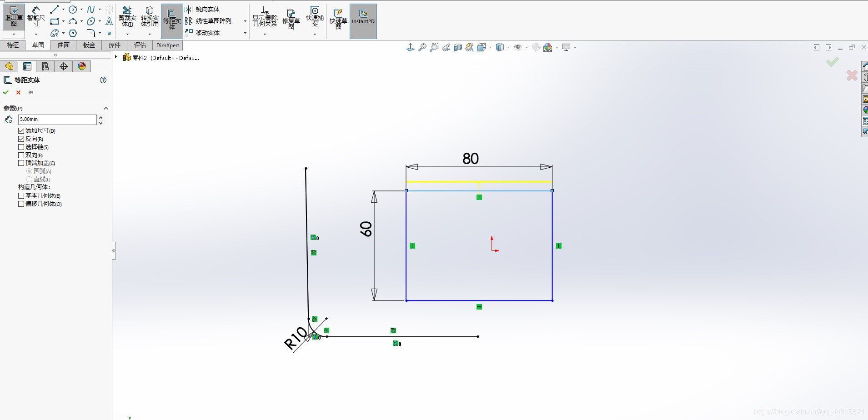Cancel offset with red X in PropertyManager
The height and width of the screenshot is (420, 868).
click(x=18, y=92)
